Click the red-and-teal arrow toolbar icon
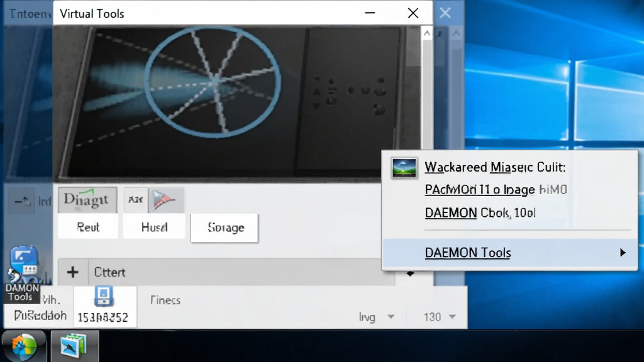 (165, 199)
